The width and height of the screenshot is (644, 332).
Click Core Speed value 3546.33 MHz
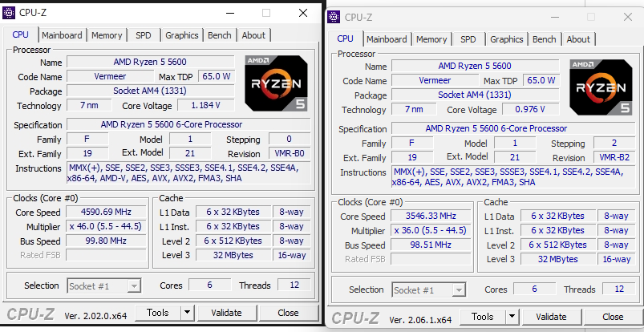431,217
